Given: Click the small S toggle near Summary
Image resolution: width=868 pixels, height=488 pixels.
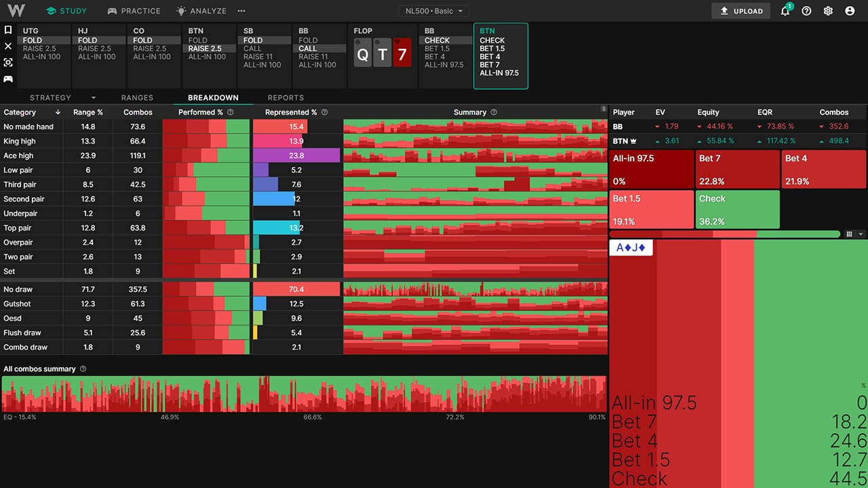Looking at the screenshot, I should (604, 109).
